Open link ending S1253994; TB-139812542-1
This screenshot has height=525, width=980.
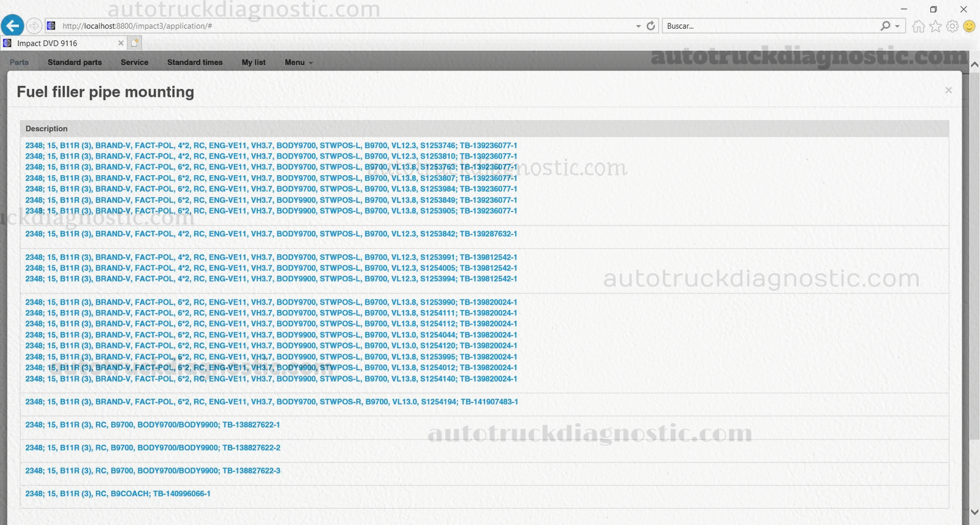(x=271, y=278)
